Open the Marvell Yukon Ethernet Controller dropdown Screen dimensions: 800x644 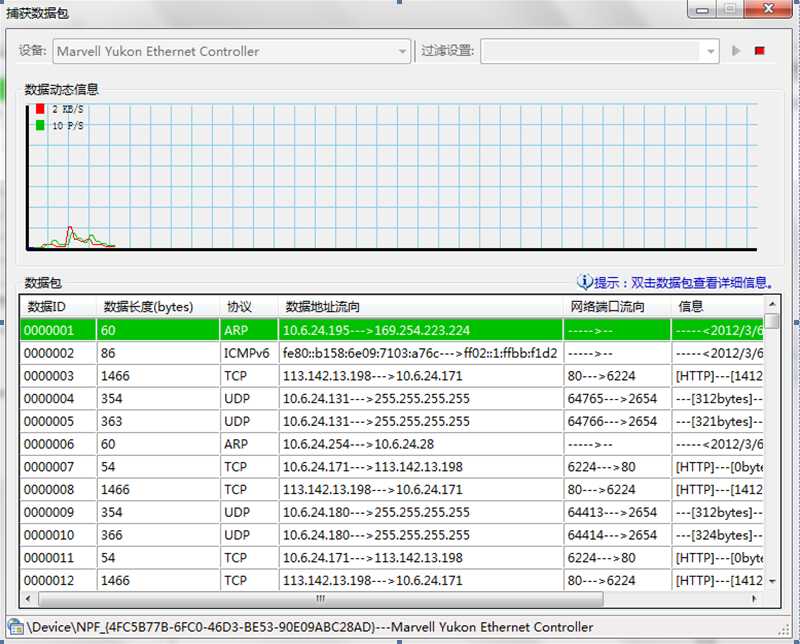tap(231, 51)
